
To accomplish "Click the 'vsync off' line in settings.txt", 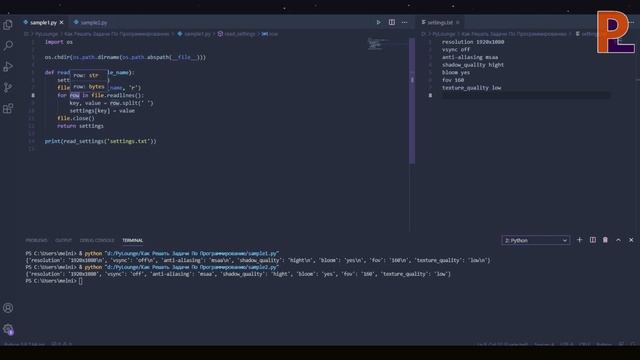I will coord(456,49).
